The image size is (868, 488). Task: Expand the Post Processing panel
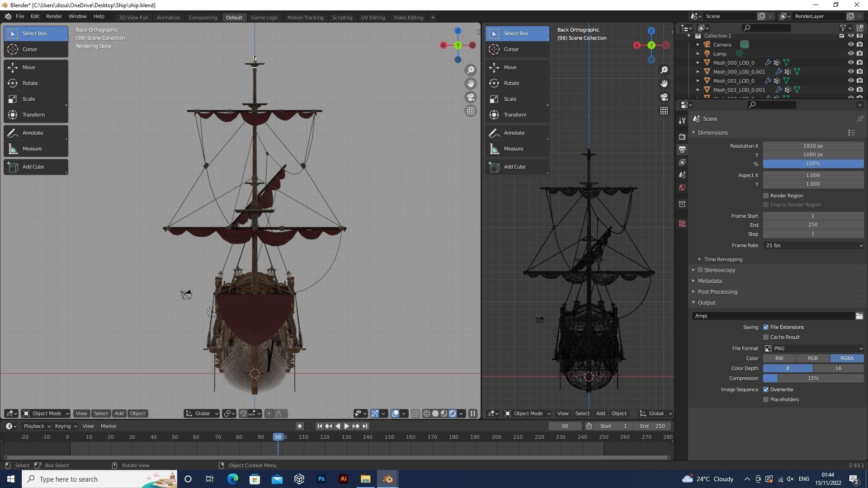(693, 292)
